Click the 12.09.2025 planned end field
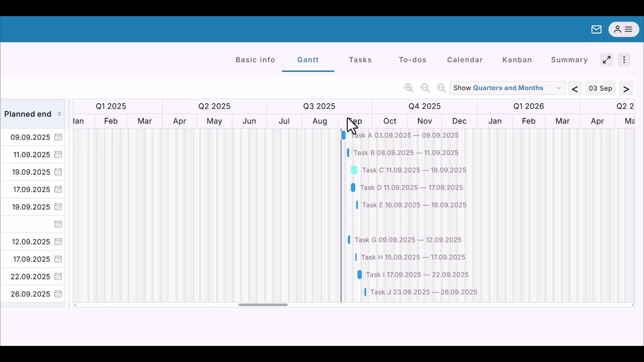This screenshot has width=644, height=362. point(31,242)
